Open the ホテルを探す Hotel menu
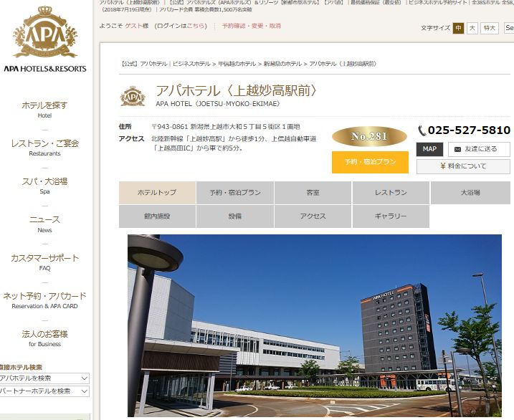Image resolution: width=514 pixels, height=420 pixels. tap(44, 110)
